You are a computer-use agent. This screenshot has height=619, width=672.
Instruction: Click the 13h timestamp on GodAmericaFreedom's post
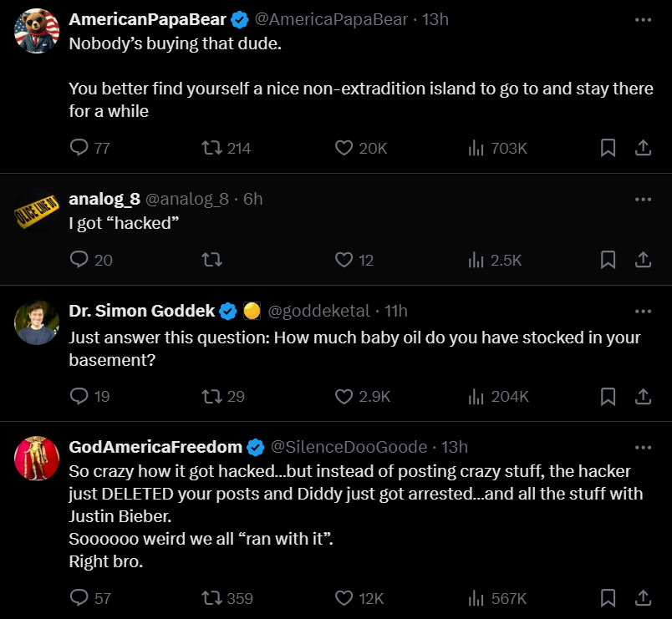tap(454, 447)
